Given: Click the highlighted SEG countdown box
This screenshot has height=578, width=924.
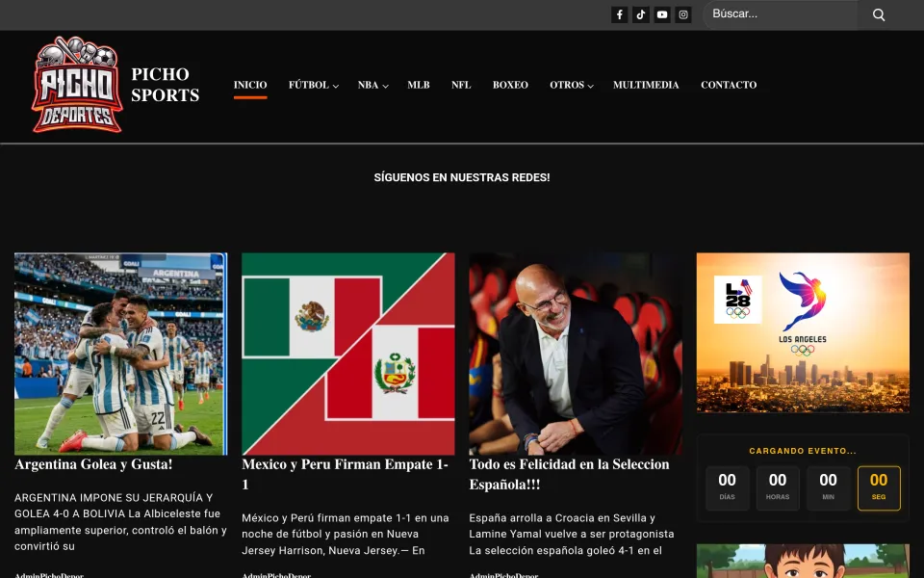Looking at the screenshot, I should (x=879, y=487).
